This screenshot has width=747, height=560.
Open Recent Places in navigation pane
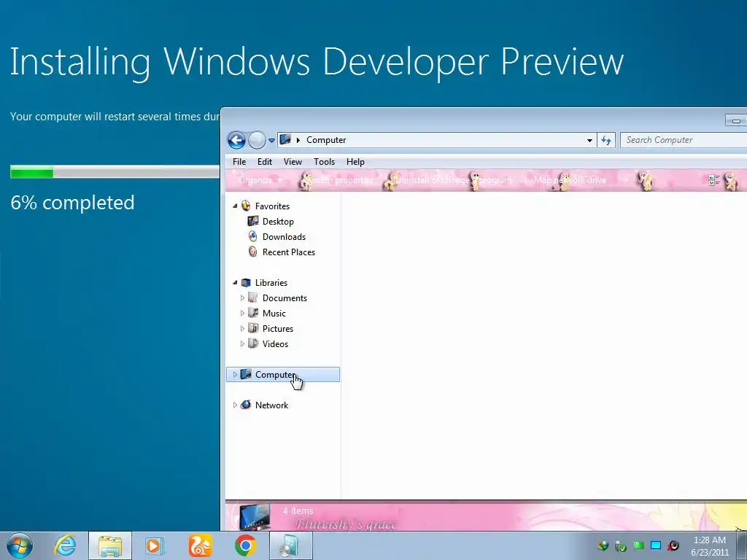(x=289, y=252)
